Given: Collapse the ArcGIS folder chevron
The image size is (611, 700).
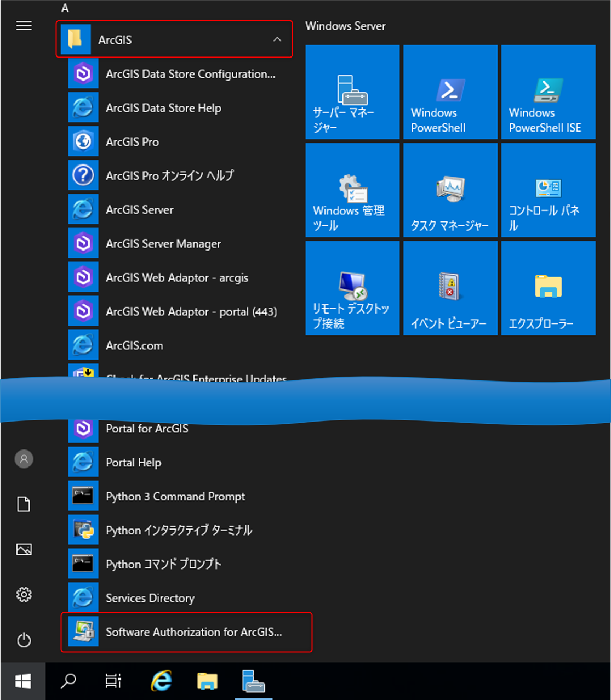Looking at the screenshot, I should click(277, 39).
